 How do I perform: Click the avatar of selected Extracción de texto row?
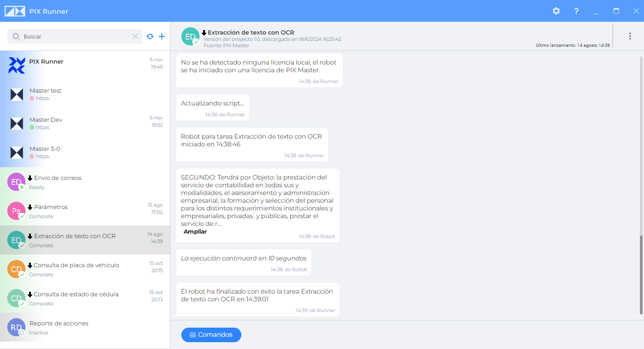[16, 240]
